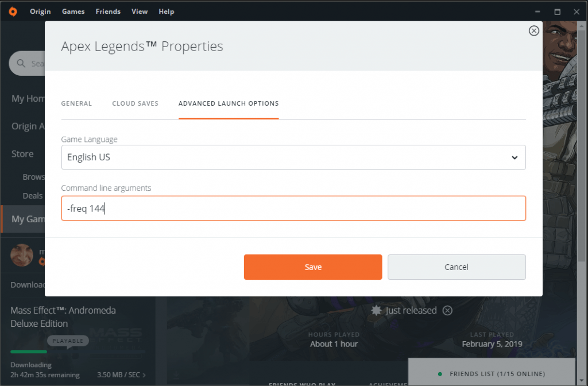Click the green download progress bar

click(x=28, y=353)
